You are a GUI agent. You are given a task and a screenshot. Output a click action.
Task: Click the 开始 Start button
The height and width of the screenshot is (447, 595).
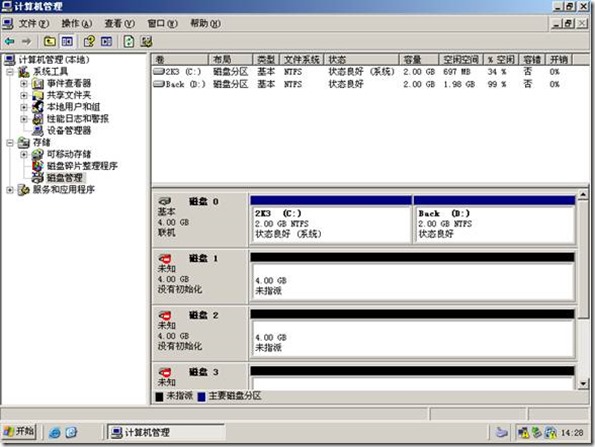19,432
